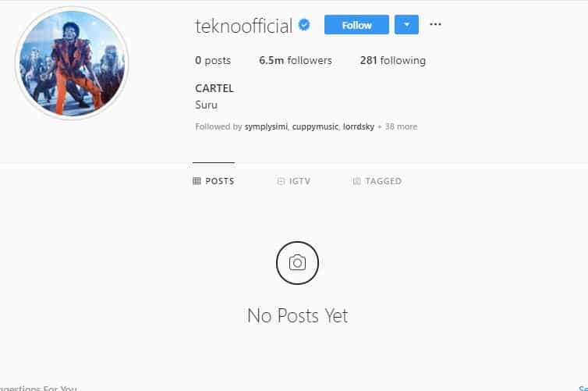588x391 pixels.
Task: Show the 38 more mutual followers
Action: (401, 127)
